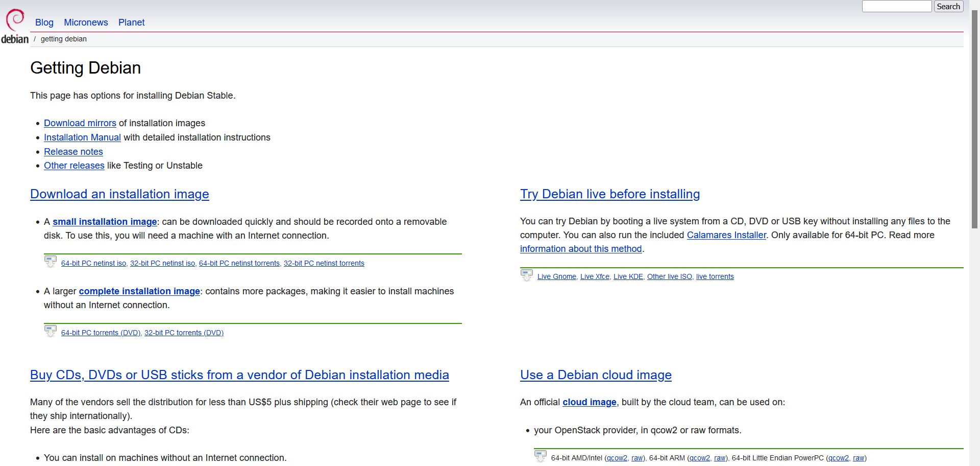Open 'Try Debian live before installing' heading
The height and width of the screenshot is (466, 980).
(610, 194)
